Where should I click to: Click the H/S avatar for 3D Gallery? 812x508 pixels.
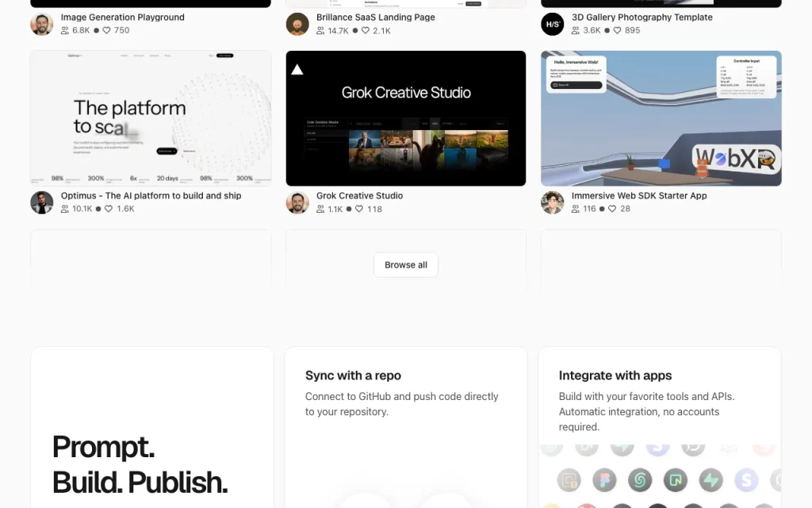(x=553, y=24)
